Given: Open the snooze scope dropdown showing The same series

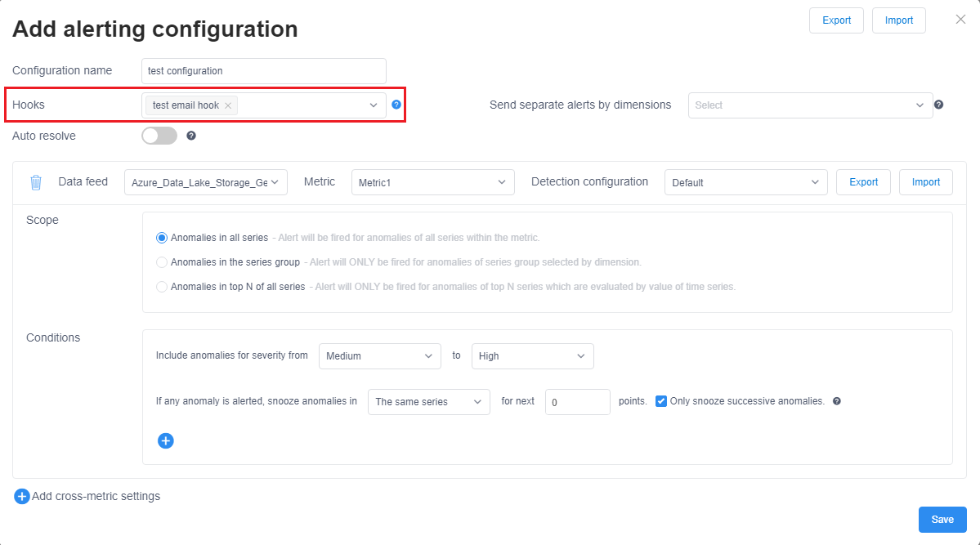Looking at the screenshot, I should [428, 402].
